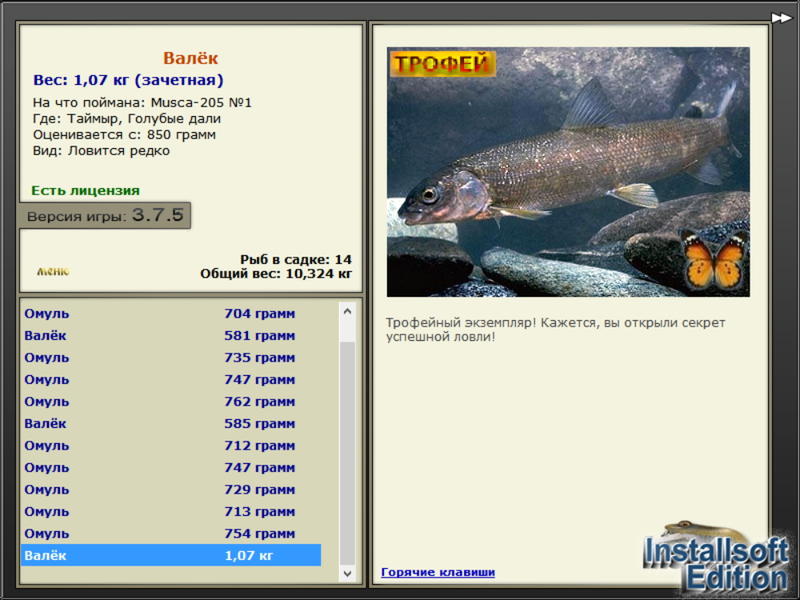Click the trophy fish photo
800x600 pixels.
[568, 172]
